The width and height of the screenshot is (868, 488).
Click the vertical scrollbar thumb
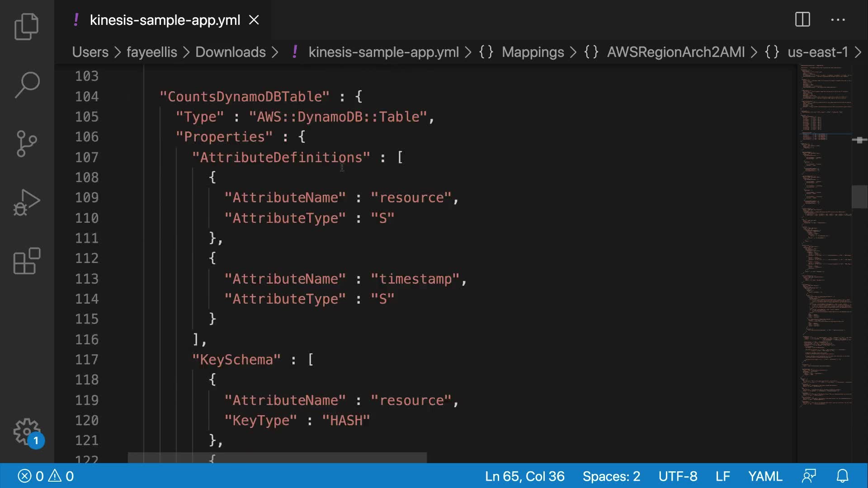pos(859,197)
